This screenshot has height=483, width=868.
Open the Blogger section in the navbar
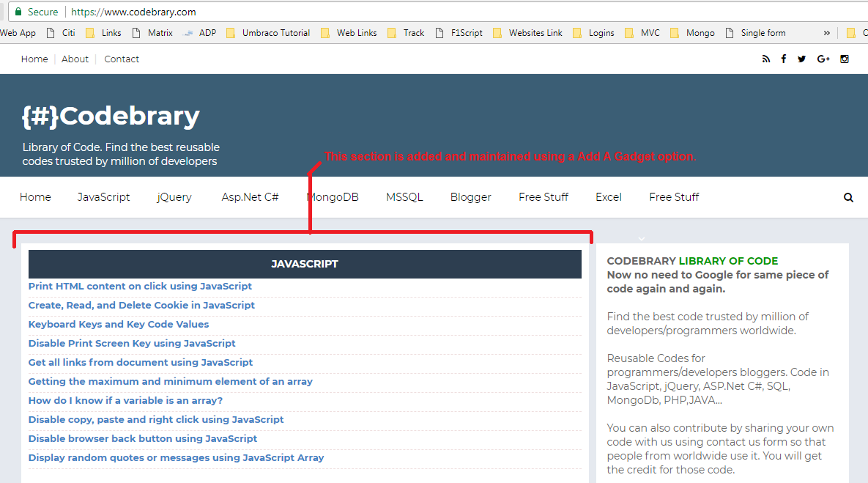pyautogui.click(x=471, y=197)
